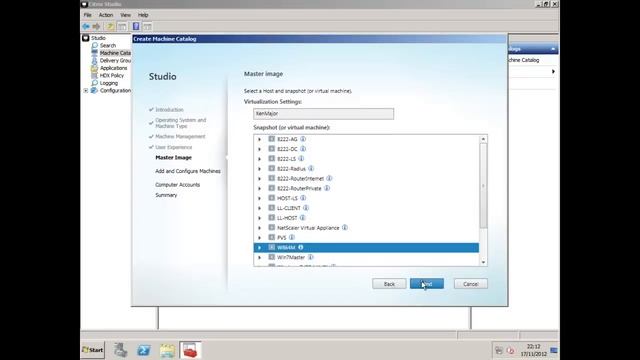This screenshot has width=640, height=360.
Task: Click the VM icon beside HOST-LS
Action: point(271,198)
